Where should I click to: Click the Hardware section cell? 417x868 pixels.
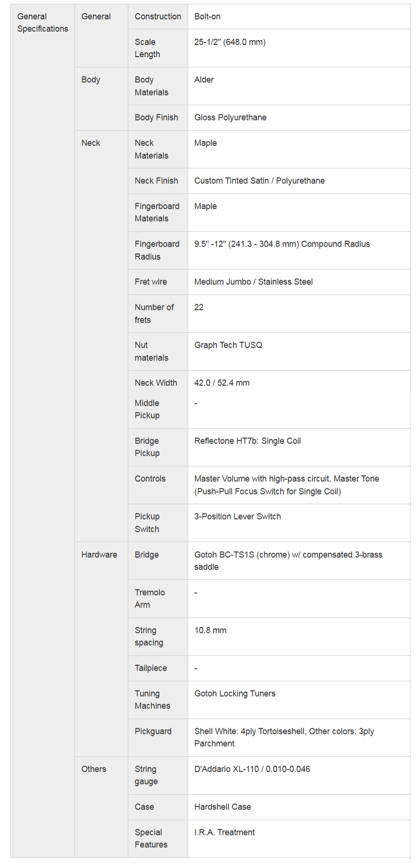[99, 555]
